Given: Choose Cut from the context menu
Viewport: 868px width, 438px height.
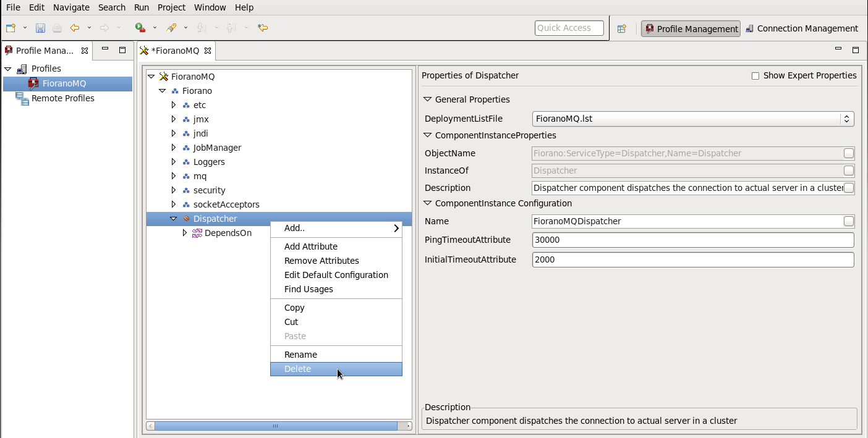Looking at the screenshot, I should coord(336,322).
